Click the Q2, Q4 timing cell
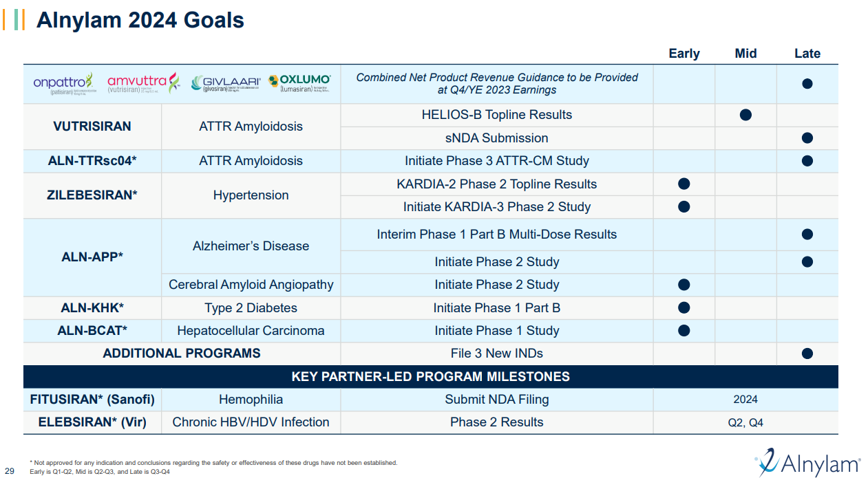 [x=745, y=422]
